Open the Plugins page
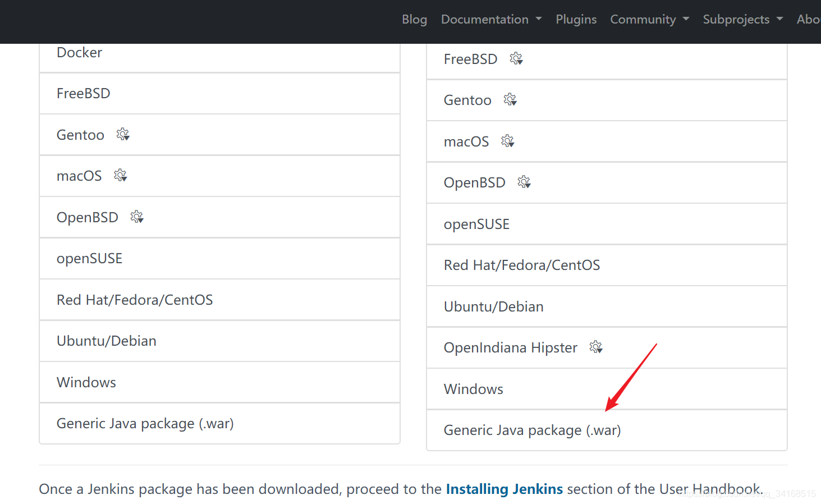 [576, 19]
